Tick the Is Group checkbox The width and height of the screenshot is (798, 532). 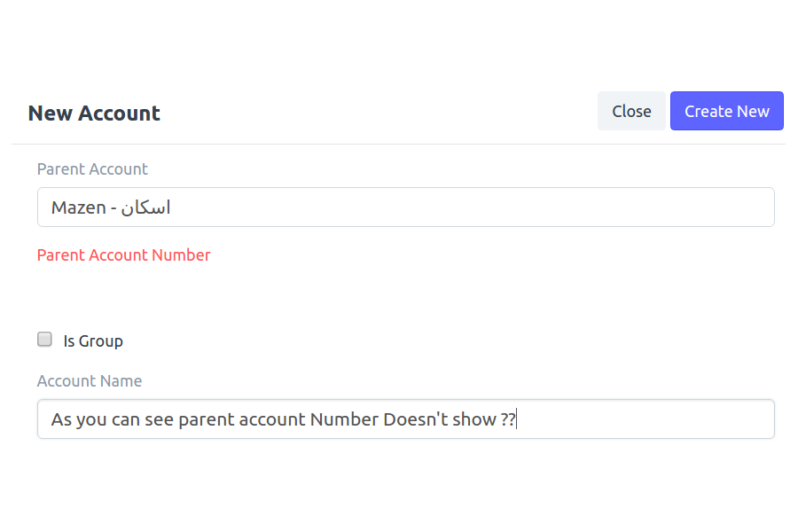pos(45,339)
